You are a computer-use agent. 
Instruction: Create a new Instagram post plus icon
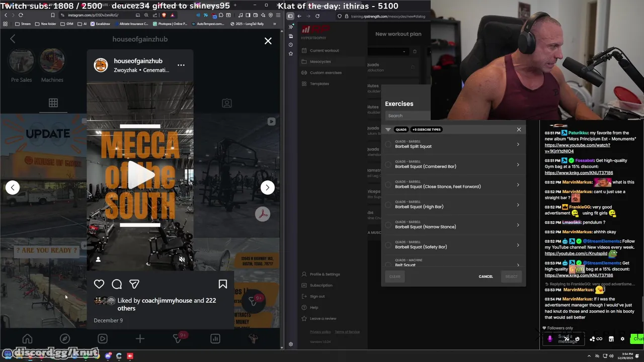click(x=140, y=339)
